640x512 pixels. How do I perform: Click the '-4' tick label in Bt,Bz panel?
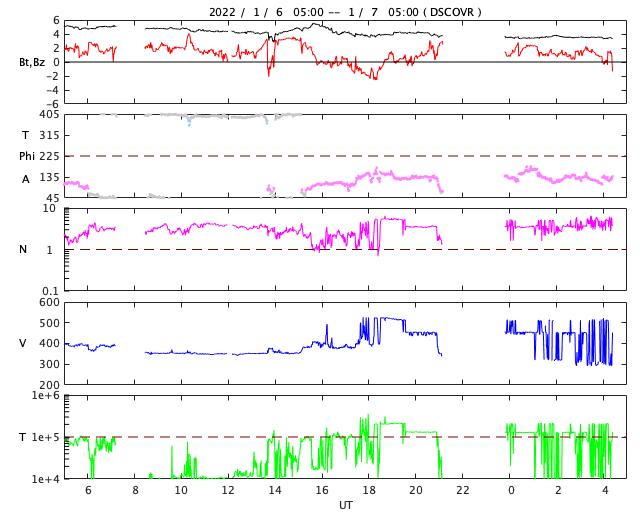coord(53,90)
